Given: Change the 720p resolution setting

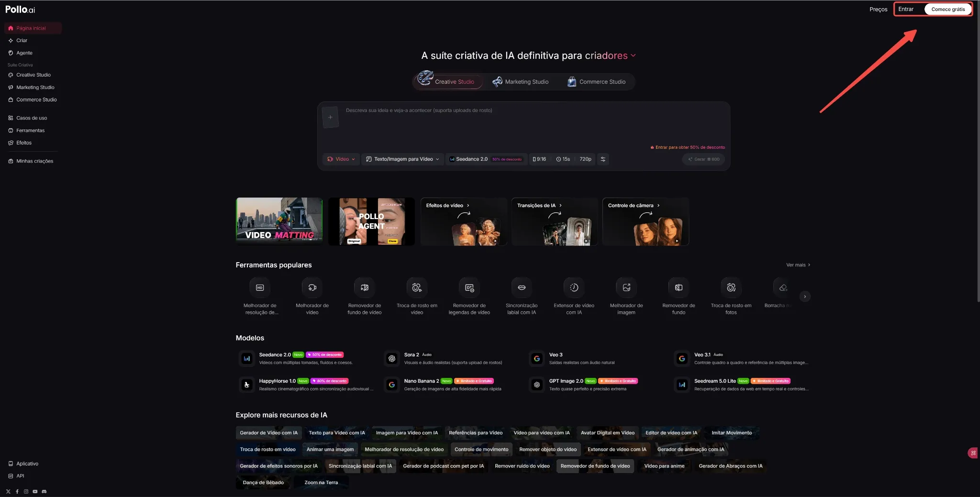Looking at the screenshot, I should pyautogui.click(x=585, y=159).
